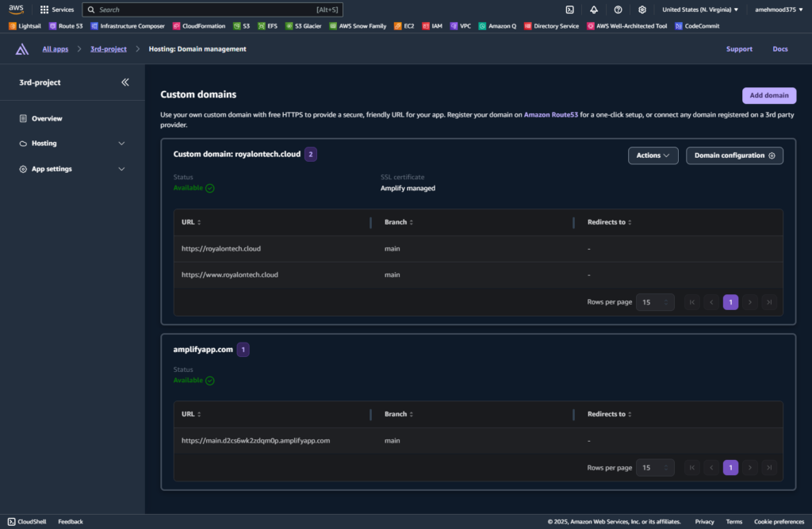The height and width of the screenshot is (529, 812).
Task: Open the Actions dropdown
Action: (x=653, y=155)
